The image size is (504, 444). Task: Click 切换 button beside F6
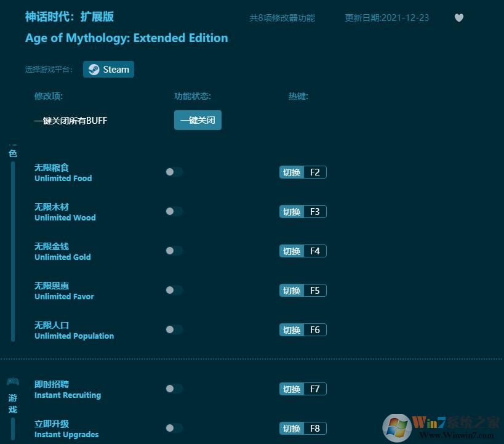tap(292, 330)
